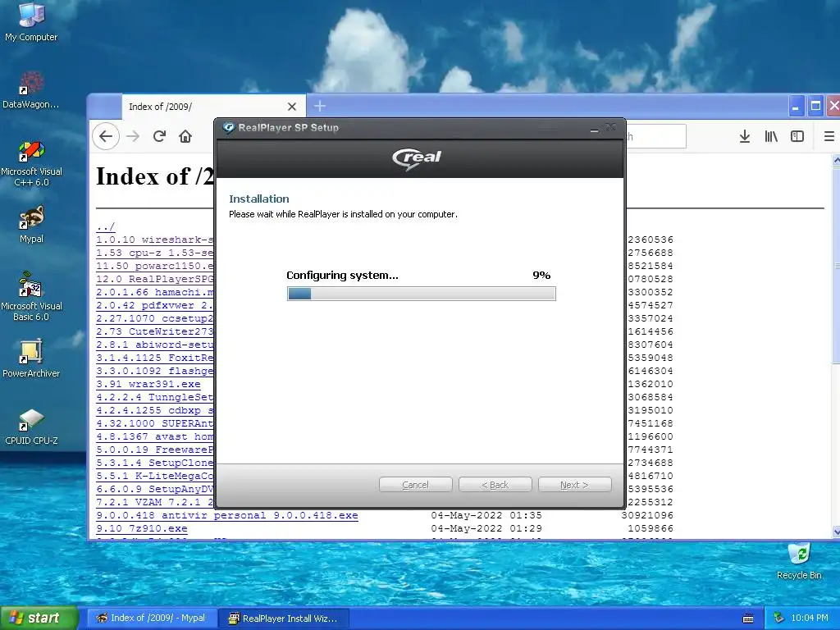The image size is (840, 630).
Task: Open the 5.5.1 K-LiteMegaCodec link
Action: [x=155, y=476]
